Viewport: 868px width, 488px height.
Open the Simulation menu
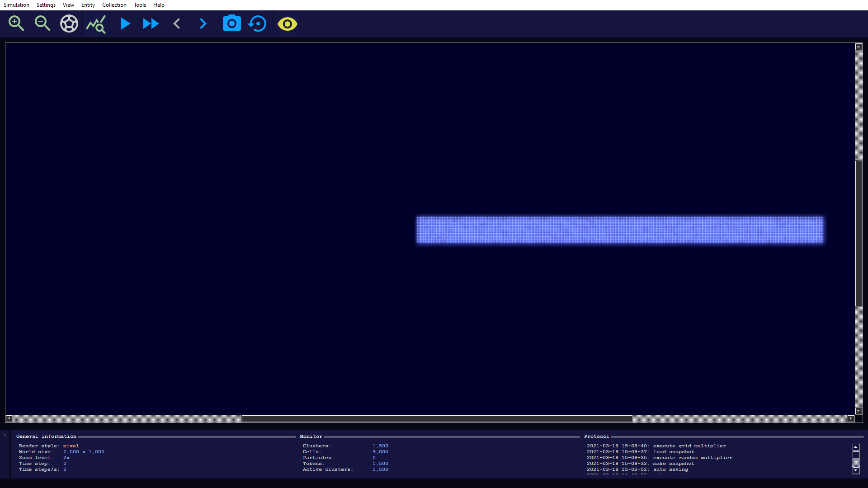click(x=16, y=5)
